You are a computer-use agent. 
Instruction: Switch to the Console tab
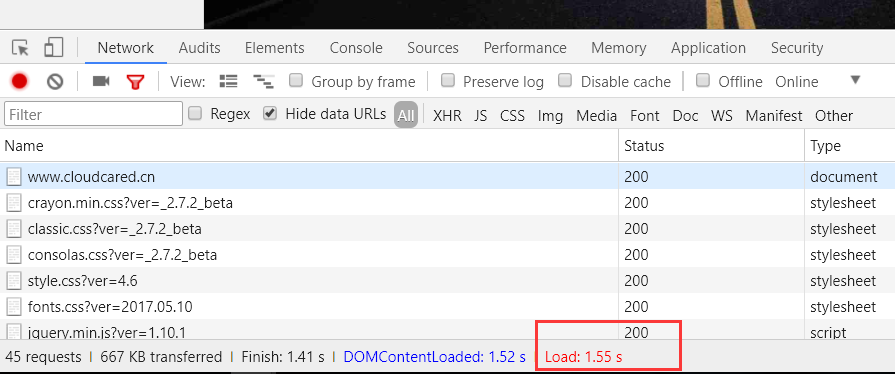356,48
